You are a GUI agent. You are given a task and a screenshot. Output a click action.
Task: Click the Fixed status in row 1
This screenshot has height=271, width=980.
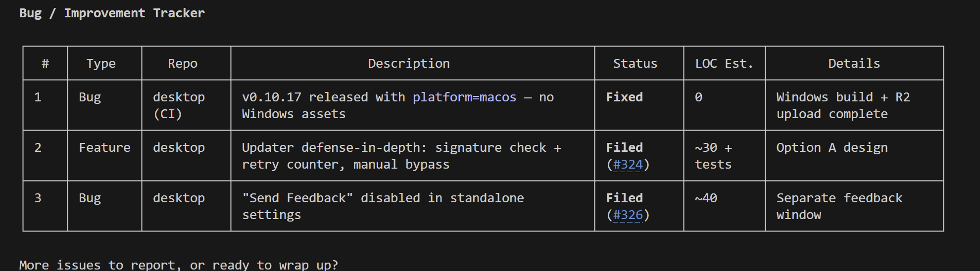tap(624, 97)
